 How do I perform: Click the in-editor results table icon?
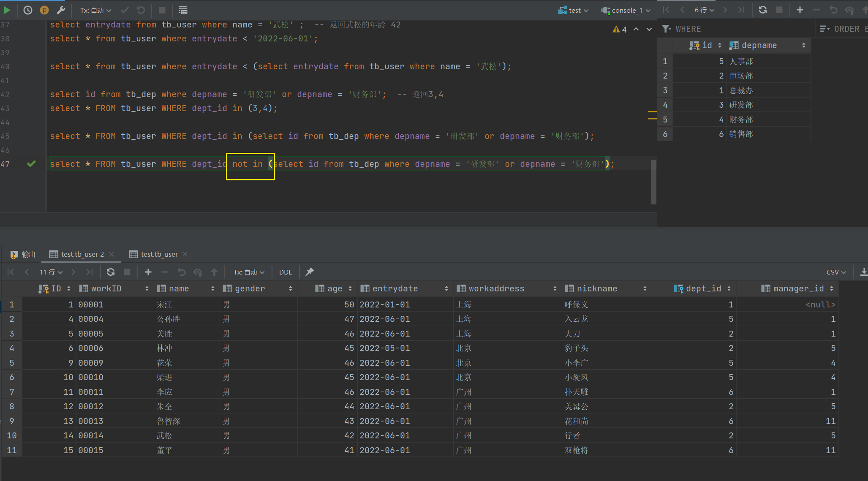pyautogui.click(x=183, y=10)
